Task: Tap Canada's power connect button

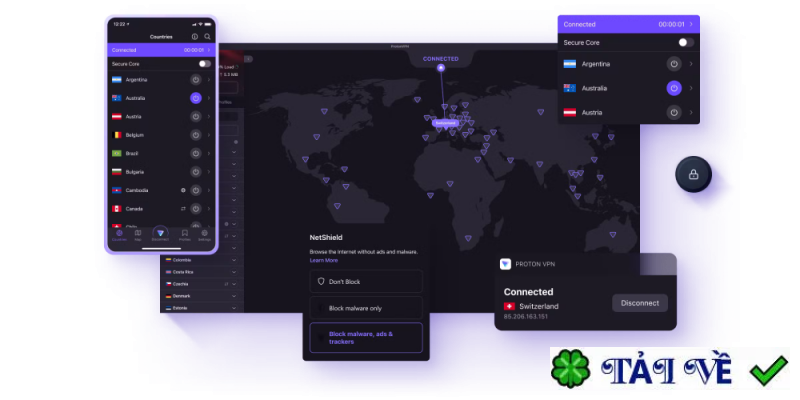Action: [x=196, y=209]
